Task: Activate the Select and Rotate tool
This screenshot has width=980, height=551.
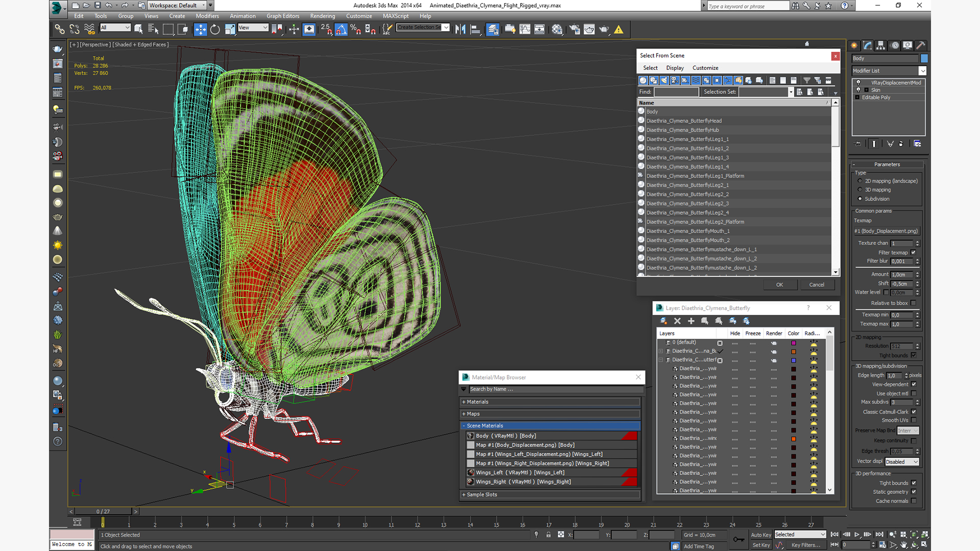Action: point(215,30)
